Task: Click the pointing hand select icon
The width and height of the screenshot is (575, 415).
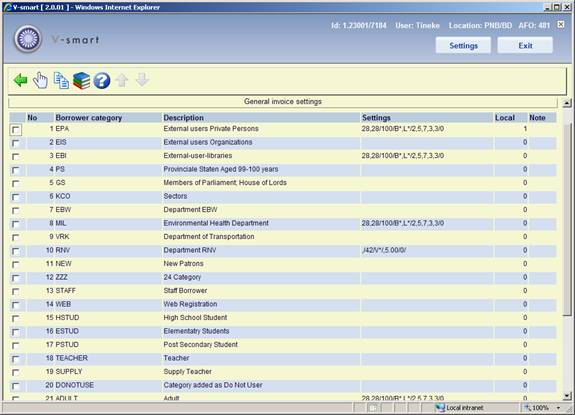Action: pyautogui.click(x=40, y=80)
